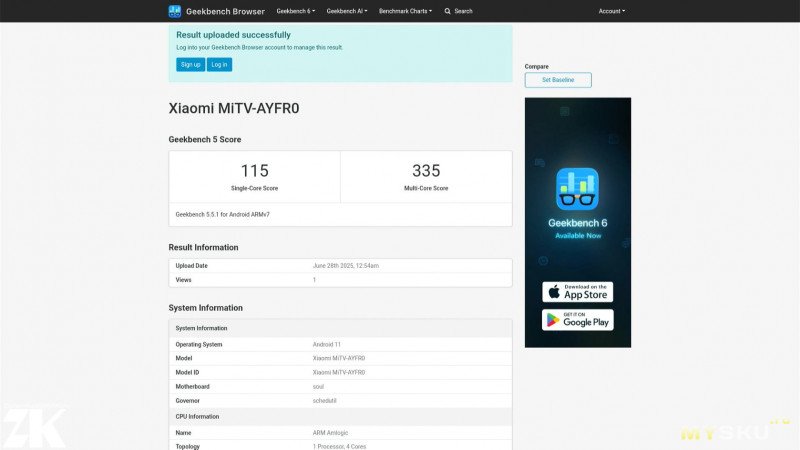Click the 'Available Now' text in ad

pyautogui.click(x=578, y=236)
